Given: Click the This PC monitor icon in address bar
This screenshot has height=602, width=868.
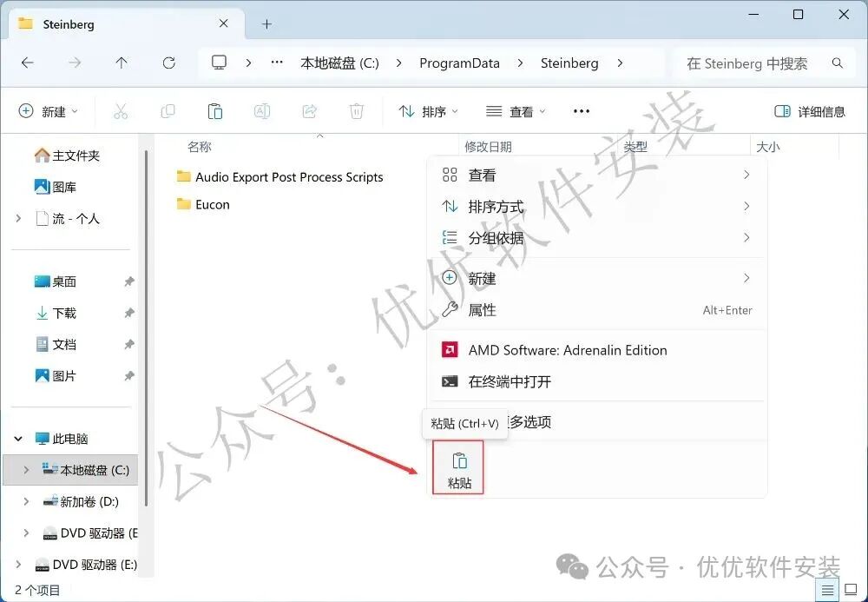Looking at the screenshot, I should (x=220, y=63).
